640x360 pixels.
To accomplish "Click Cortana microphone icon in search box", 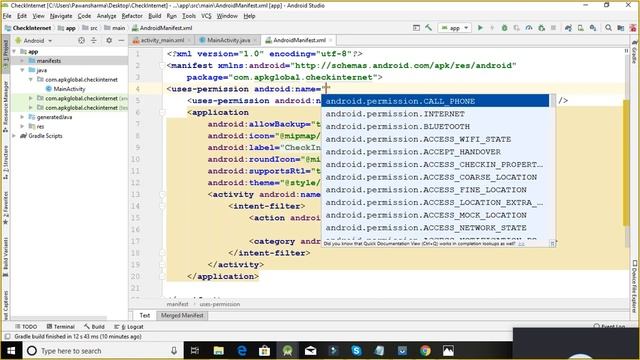I will click(174, 351).
